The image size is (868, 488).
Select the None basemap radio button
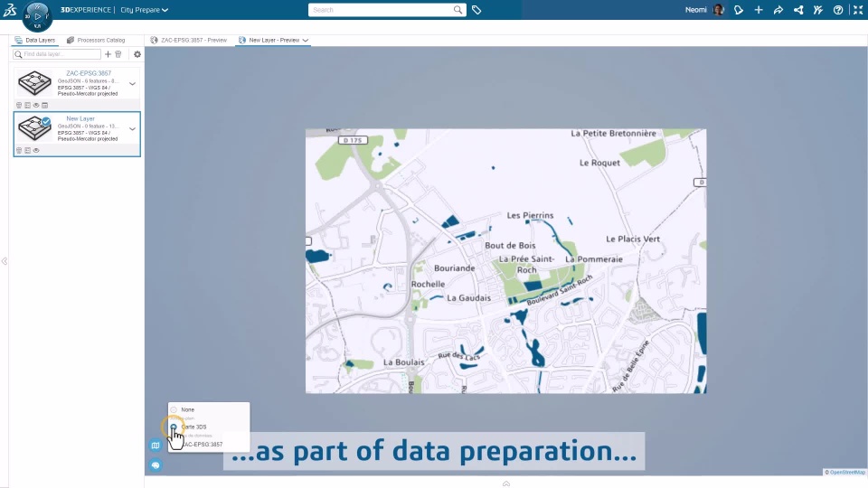coord(174,410)
